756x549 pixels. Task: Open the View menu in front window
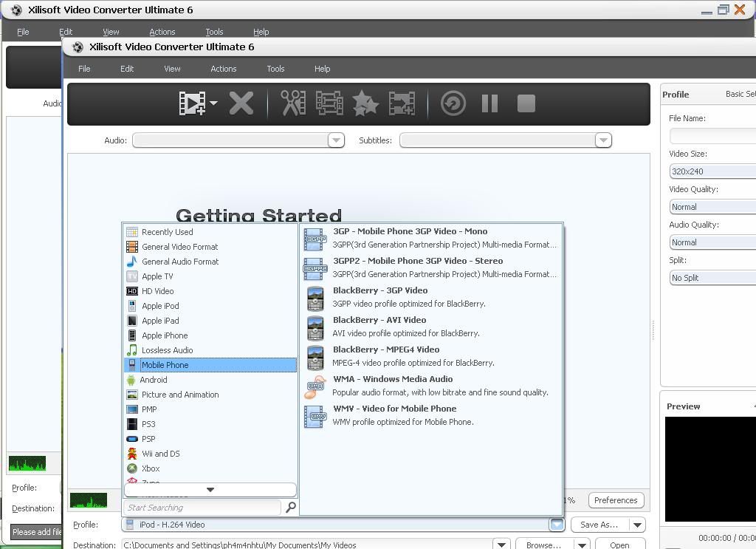[x=172, y=69]
